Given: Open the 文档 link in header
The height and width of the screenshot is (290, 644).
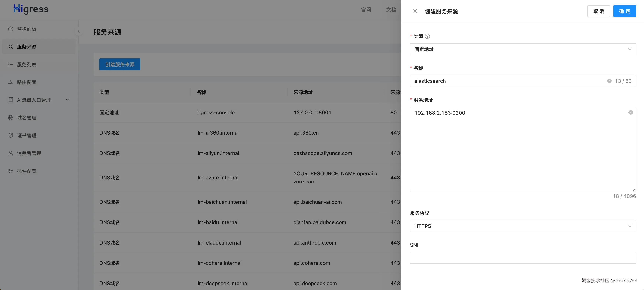Looking at the screenshot, I should pos(391,9).
